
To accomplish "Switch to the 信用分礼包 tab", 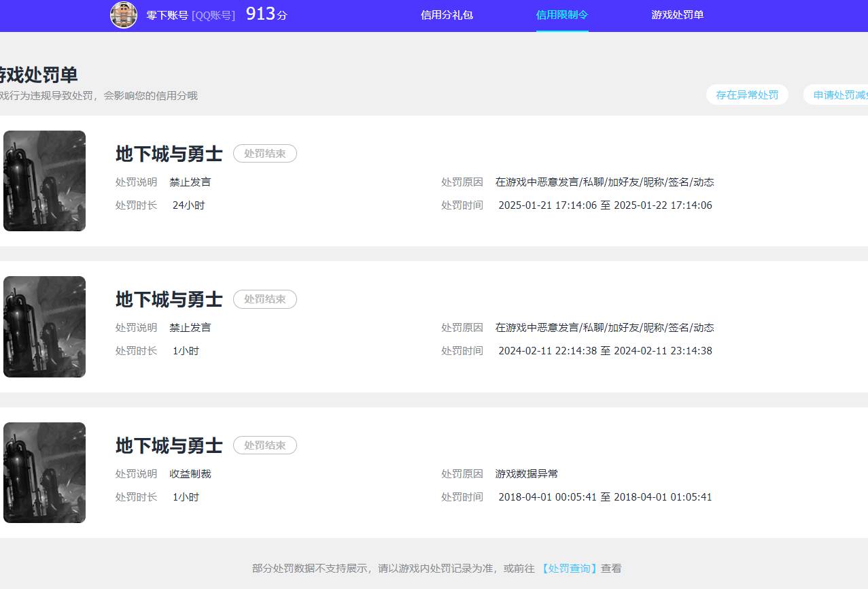I will tap(447, 15).
